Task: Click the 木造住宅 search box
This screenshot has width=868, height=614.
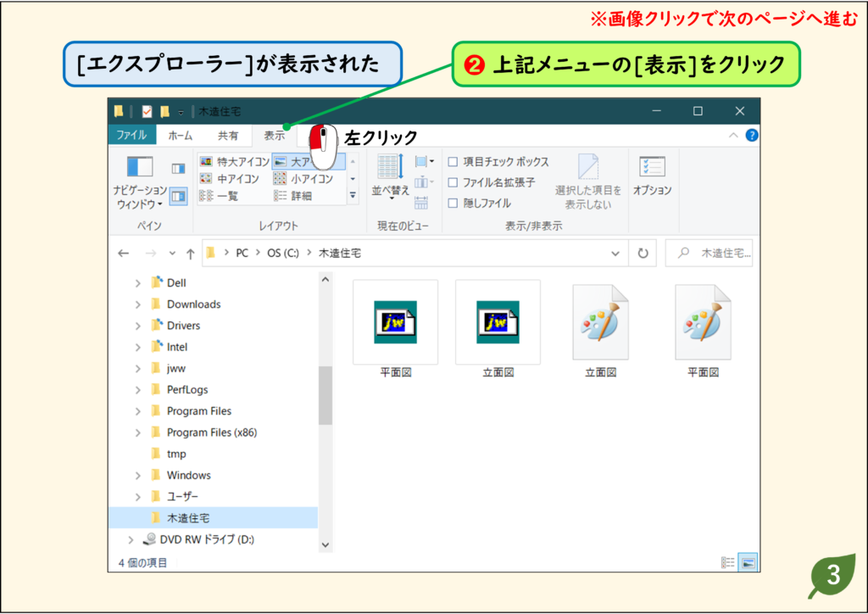Action: 709,253
